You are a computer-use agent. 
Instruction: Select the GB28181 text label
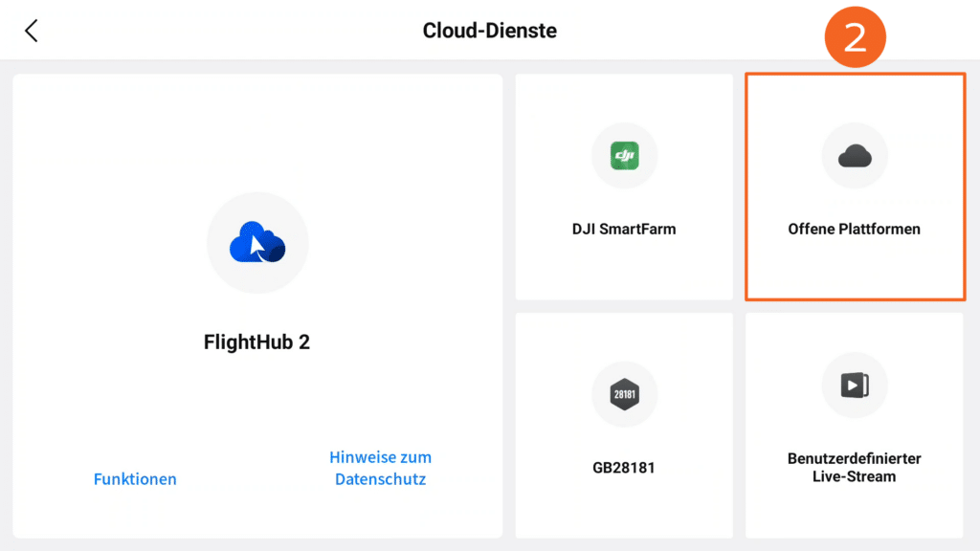tap(624, 468)
